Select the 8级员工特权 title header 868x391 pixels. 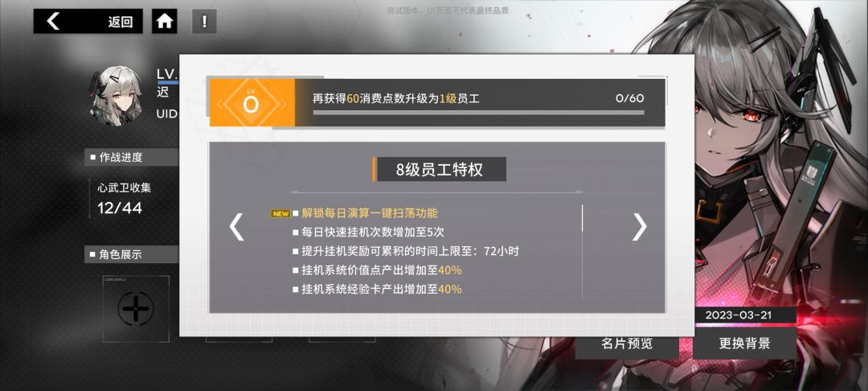(x=439, y=170)
